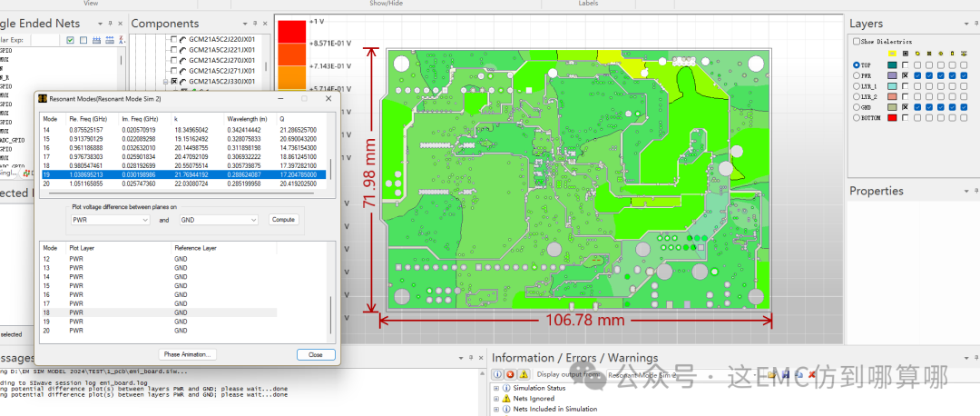Click the save icon in Information toolbar
Screen dimensions: 980x416
786,375
